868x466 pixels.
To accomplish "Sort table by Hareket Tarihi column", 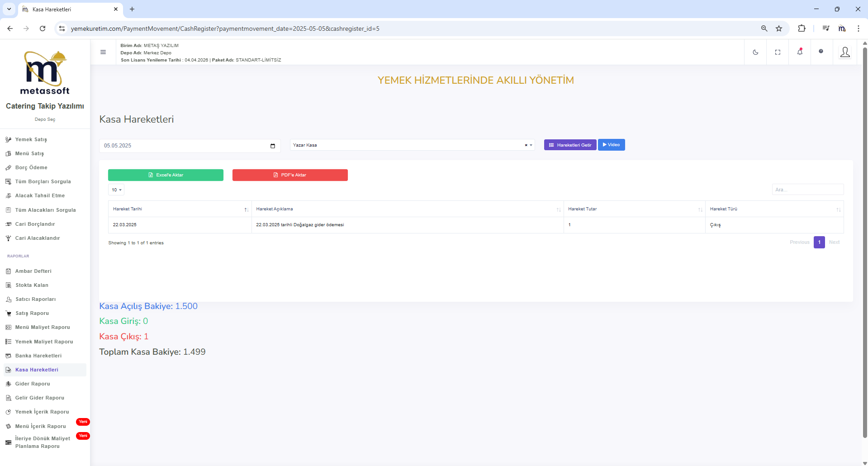I will click(x=180, y=209).
